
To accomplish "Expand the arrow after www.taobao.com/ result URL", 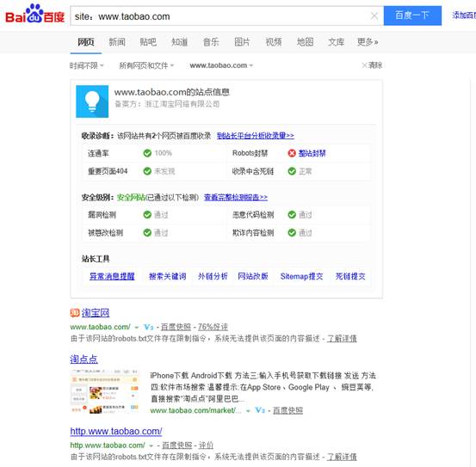I will pyautogui.click(x=137, y=328).
